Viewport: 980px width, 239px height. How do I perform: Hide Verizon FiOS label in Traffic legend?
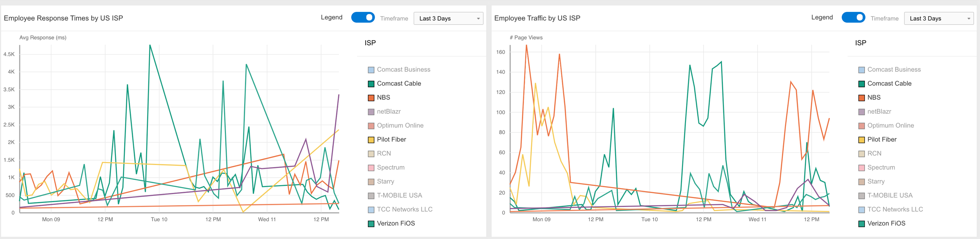pos(886,223)
